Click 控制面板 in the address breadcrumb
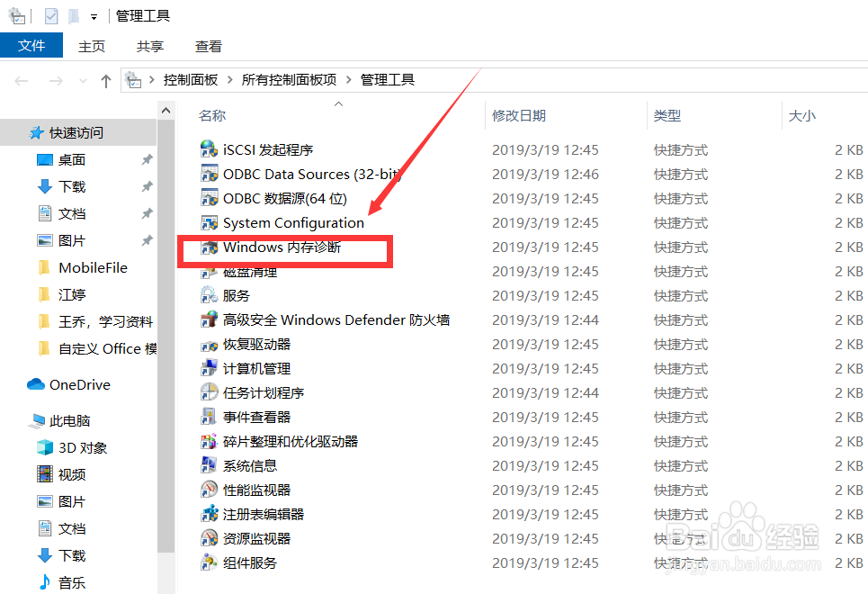Screen dimensions: 868x594 [191, 80]
